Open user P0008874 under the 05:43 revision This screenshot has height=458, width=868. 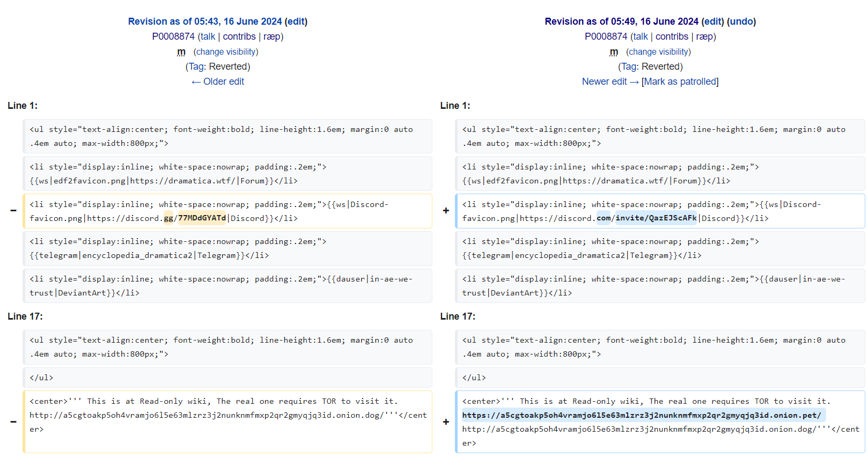[173, 36]
